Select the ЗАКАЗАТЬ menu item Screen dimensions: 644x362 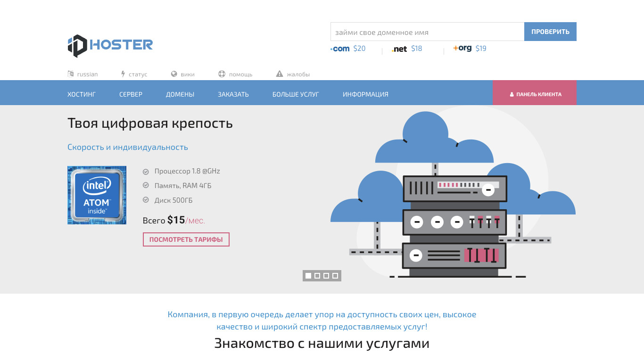click(233, 94)
